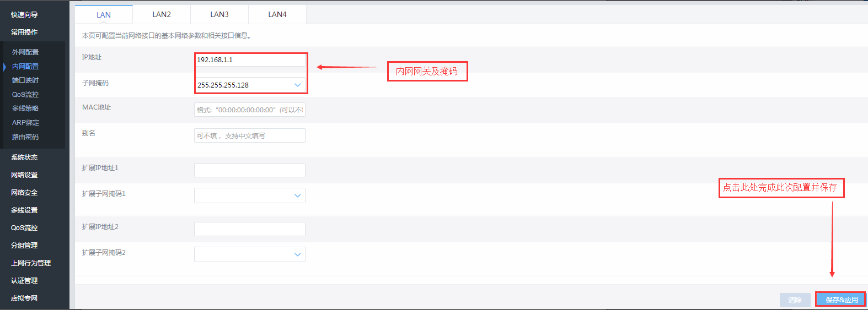
Task: Click the IP地址 input field
Action: point(249,60)
